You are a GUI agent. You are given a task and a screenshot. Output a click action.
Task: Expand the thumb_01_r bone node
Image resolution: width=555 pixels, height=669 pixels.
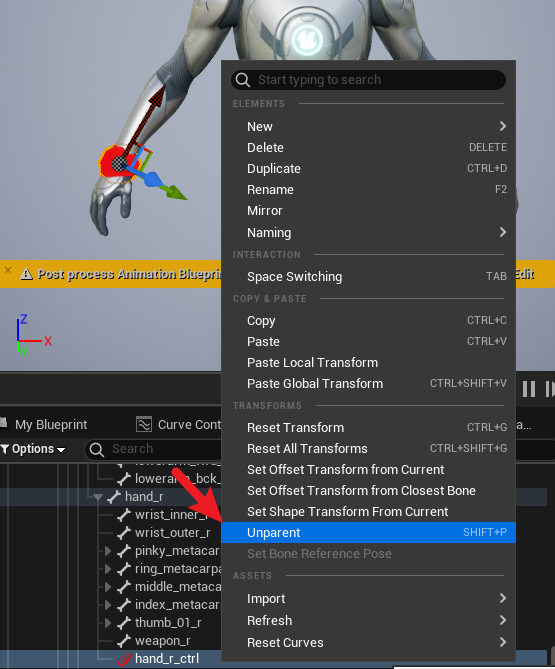108,623
